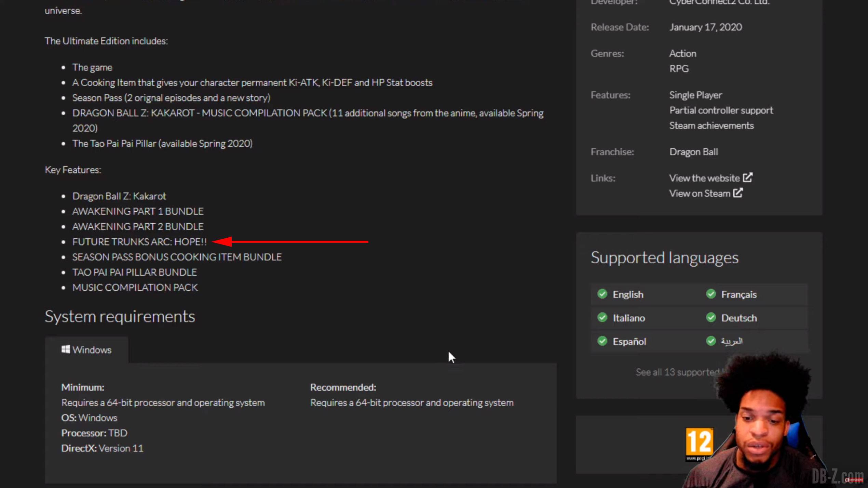868x488 pixels.
Task: Click the Windows logo icon in the requirements tab
Action: [66, 349]
